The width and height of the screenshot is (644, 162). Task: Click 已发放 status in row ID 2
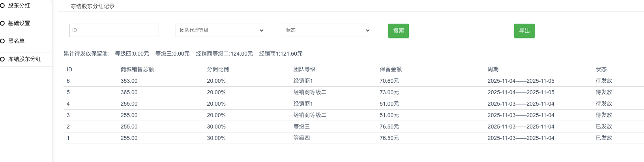tap(604, 127)
